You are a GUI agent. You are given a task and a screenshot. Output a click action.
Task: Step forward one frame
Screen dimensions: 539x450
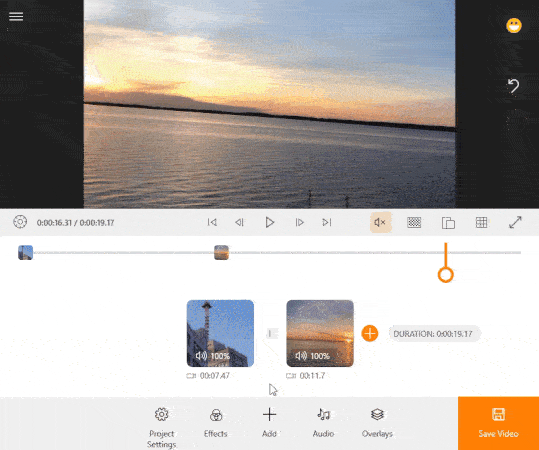(x=299, y=222)
